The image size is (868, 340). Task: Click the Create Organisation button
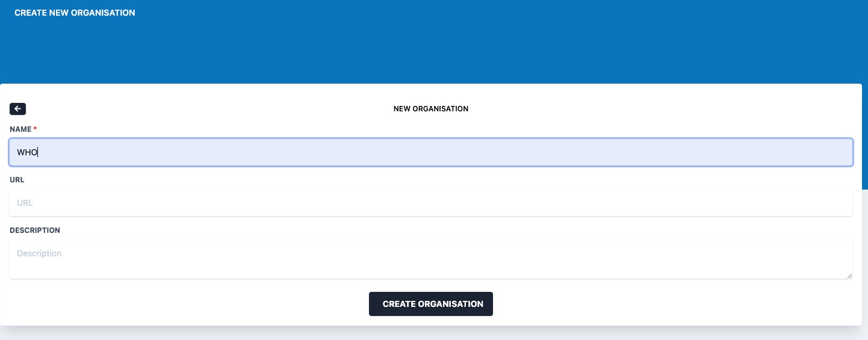tap(431, 304)
